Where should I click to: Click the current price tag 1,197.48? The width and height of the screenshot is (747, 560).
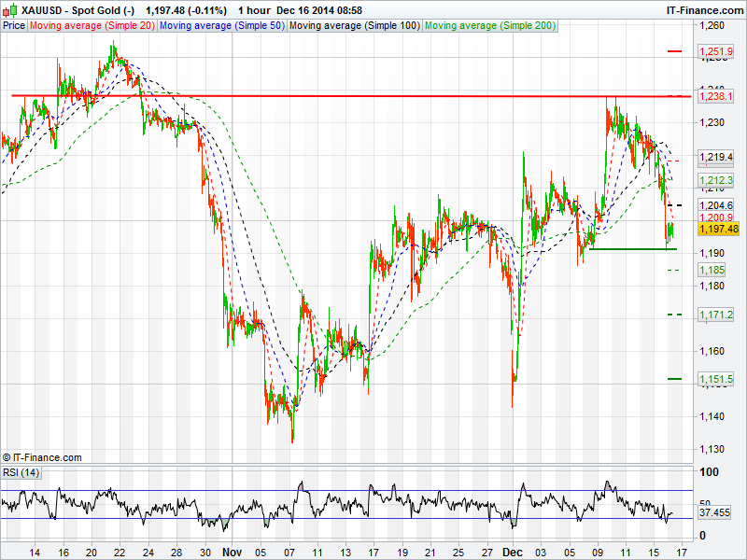pyautogui.click(x=718, y=229)
